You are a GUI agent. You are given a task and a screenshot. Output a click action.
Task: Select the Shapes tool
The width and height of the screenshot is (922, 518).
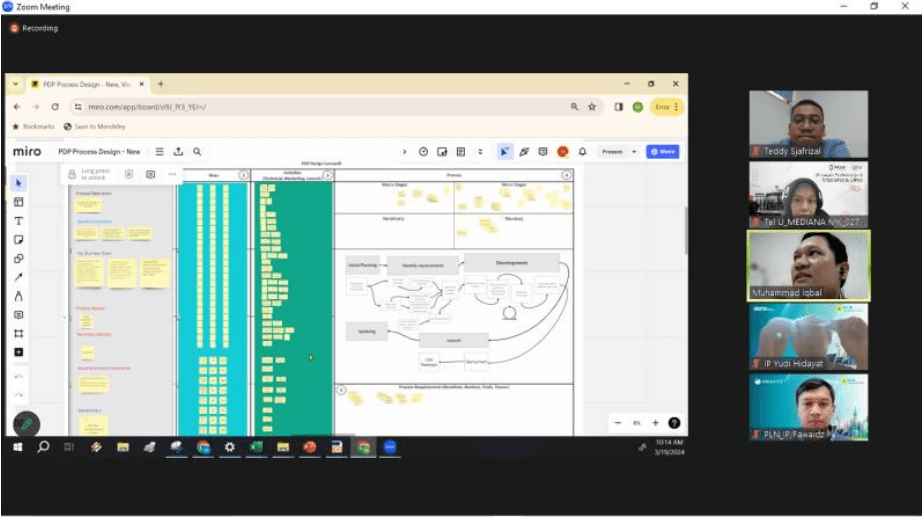(18, 259)
